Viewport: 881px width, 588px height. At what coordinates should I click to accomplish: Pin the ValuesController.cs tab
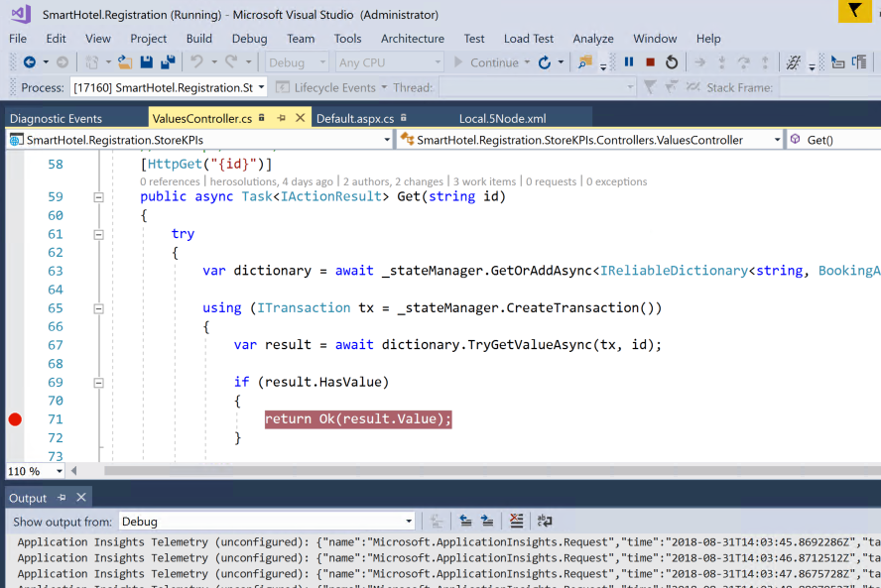click(x=282, y=118)
